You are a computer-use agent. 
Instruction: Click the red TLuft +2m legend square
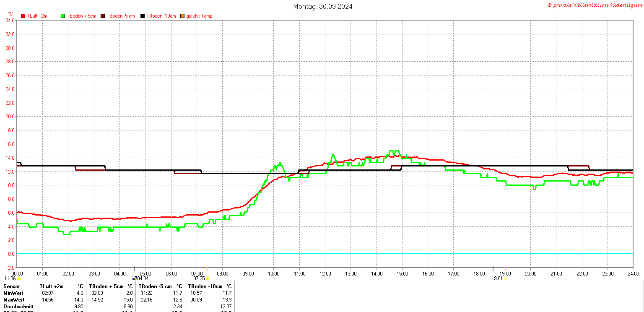click(23, 16)
